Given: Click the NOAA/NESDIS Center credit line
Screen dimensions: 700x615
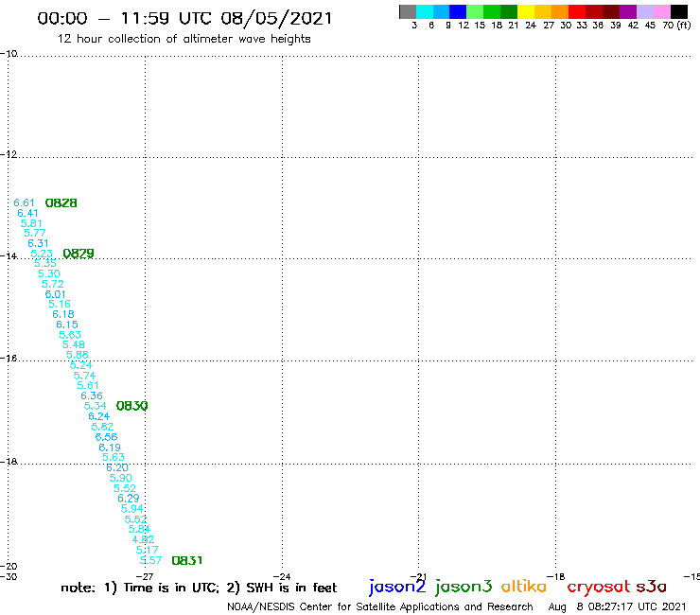Looking at the screenshot, I should 380,606.
